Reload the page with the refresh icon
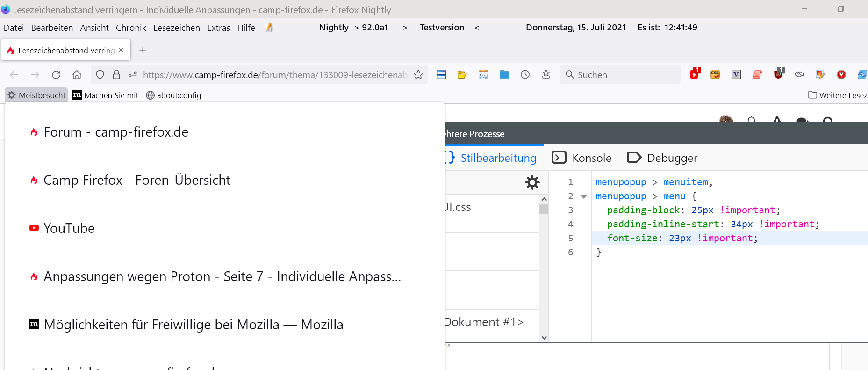 56,75
